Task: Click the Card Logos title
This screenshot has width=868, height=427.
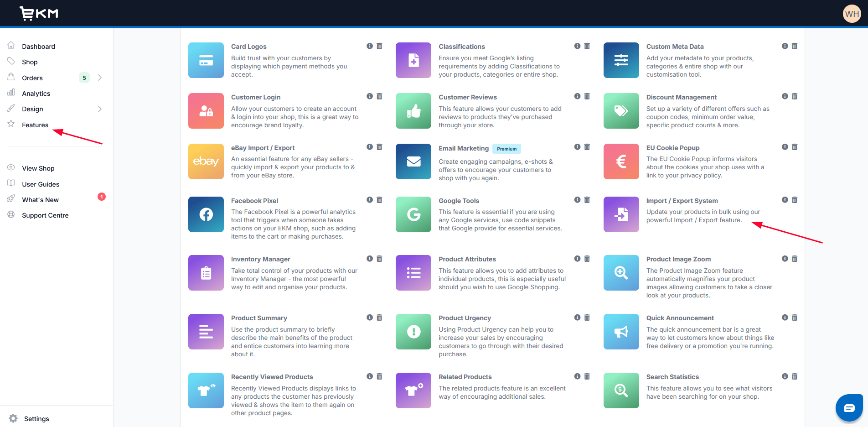Action: click(248, 47)
